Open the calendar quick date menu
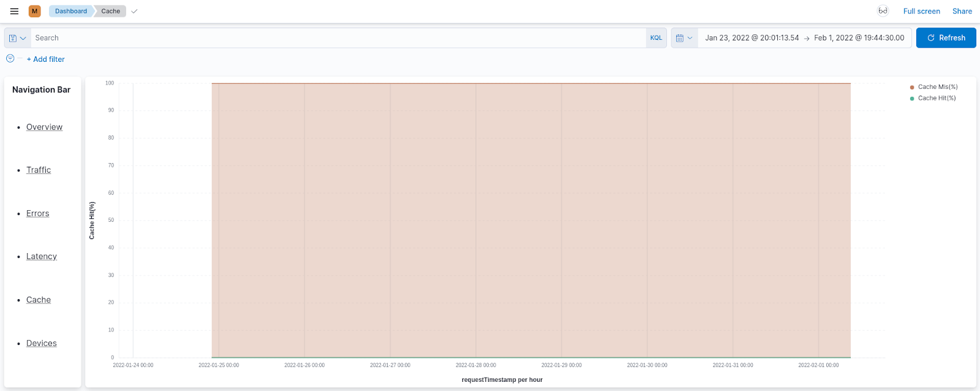The height and width of the screenshot is (391, 980). [x=684, y=38]
